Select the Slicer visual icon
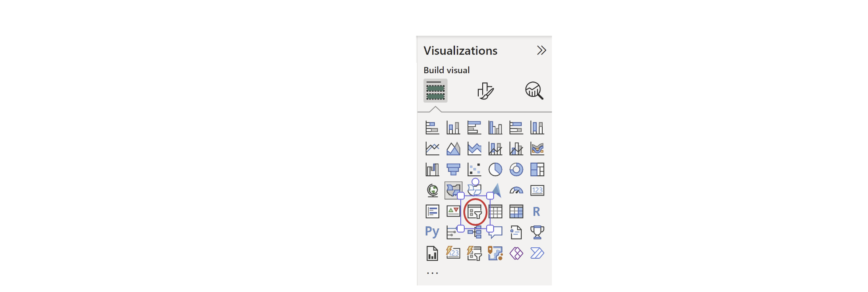The image size is (868, 292). (x=474, y=212)
